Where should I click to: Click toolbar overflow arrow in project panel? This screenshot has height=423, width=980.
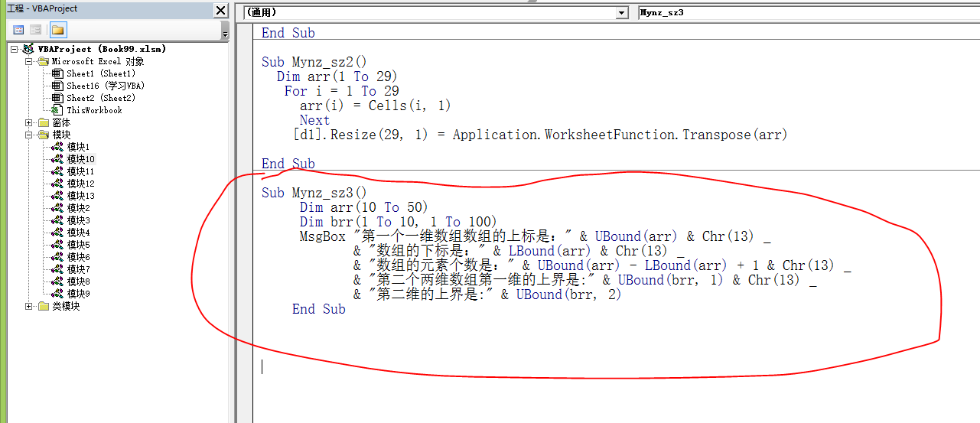[224, 34]
